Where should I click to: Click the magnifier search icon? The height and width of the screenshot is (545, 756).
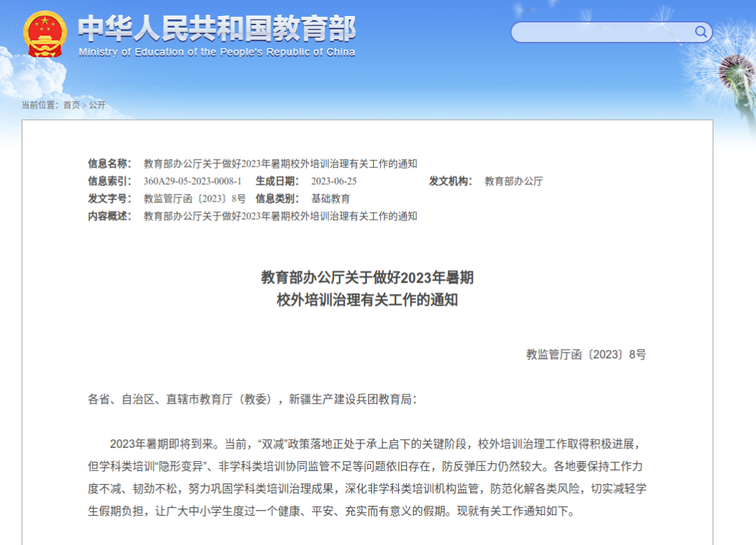[701, 32]
